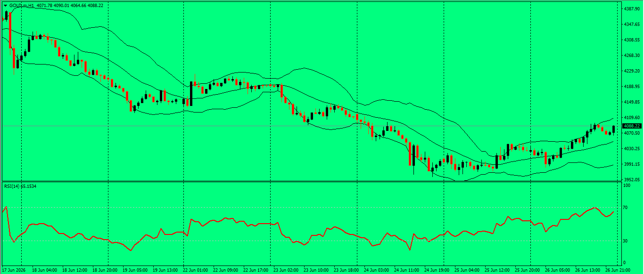The width and height of the screenshot is (644, 274).
Task: Click the 4387.90 price scale label
Action: tap(631, 9)
